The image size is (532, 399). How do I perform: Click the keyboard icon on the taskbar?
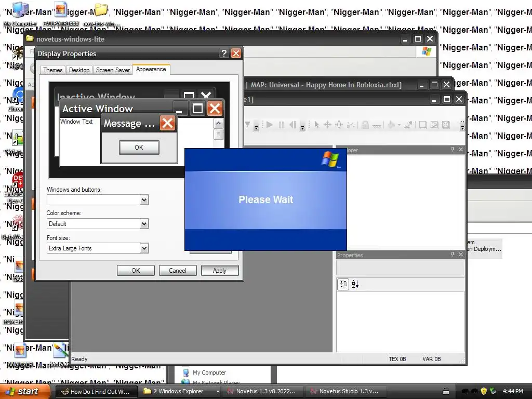click(446, 392)
